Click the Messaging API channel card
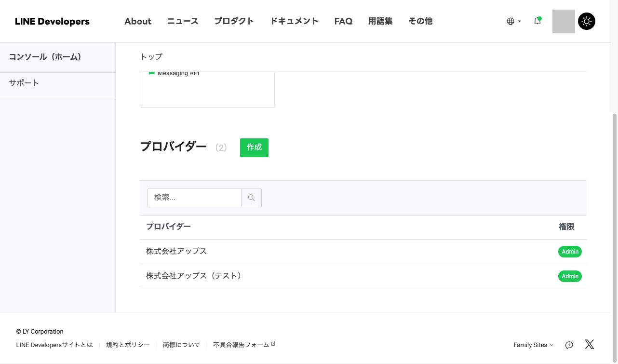This screenshot has width=618, height=364. [x=207, y=89]
